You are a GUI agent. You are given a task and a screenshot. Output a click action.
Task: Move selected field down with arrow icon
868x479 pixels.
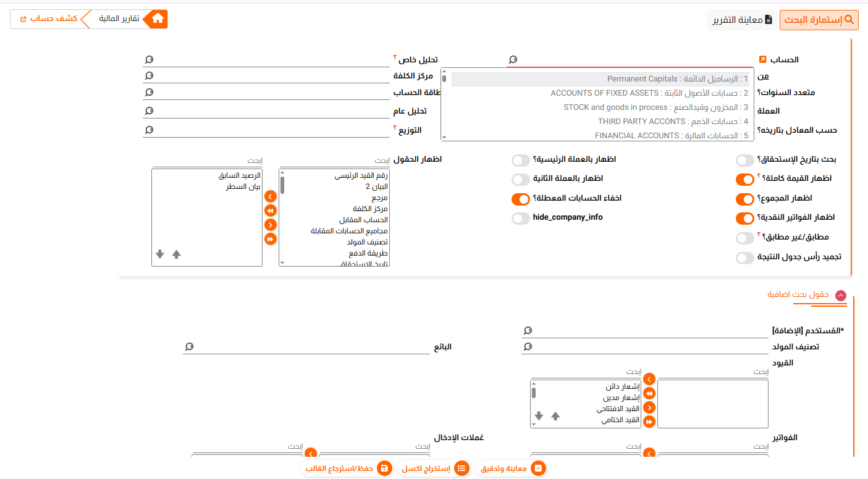point(160,254)
